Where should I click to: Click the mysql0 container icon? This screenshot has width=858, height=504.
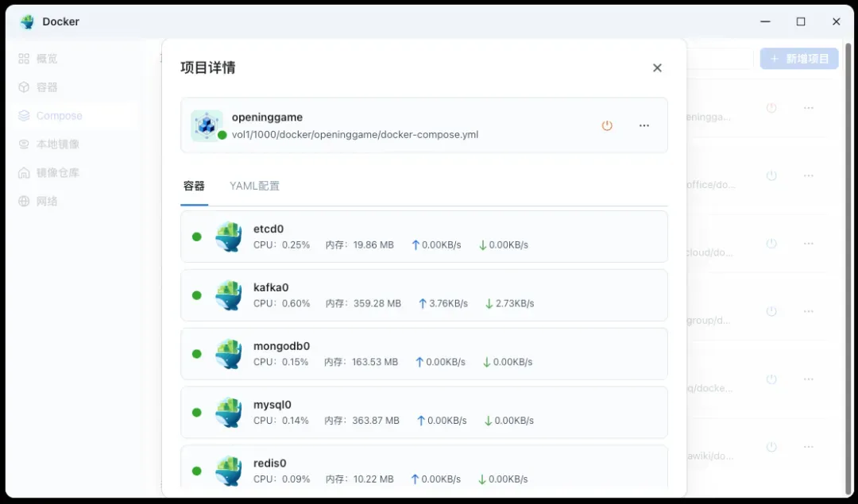tap(229, 413)
